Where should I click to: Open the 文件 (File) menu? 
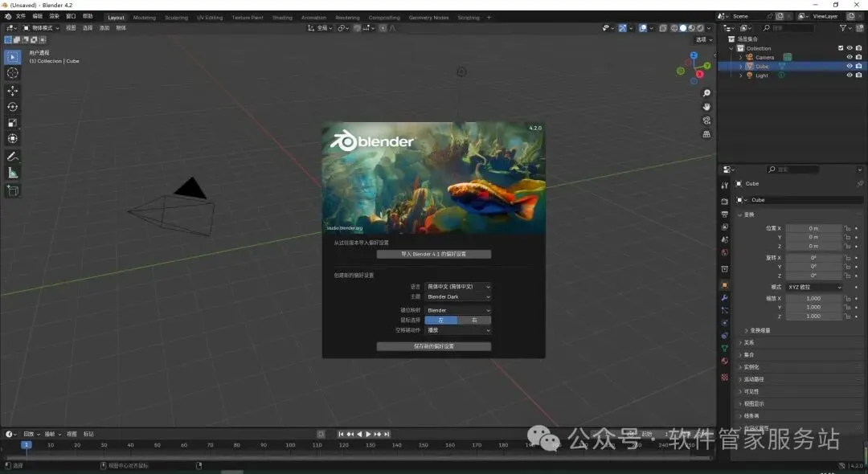(x=20, y=17)
